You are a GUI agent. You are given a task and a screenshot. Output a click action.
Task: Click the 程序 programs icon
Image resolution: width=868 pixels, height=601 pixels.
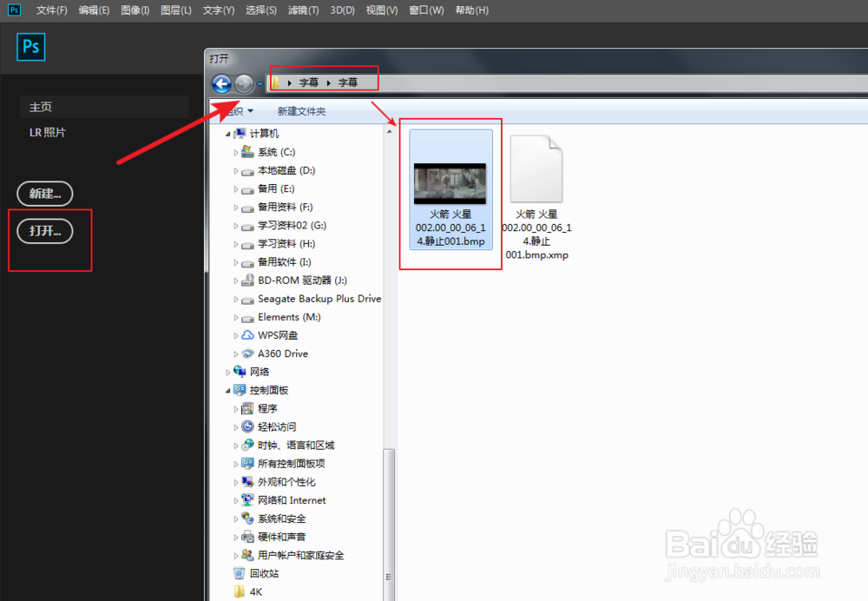(247, 408)
